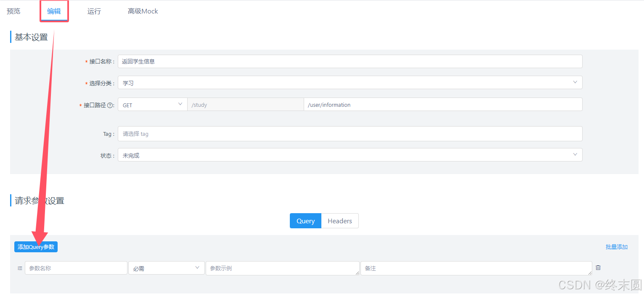Click the disabled /study base path field
644x296 pixels.
pyautogui.click(x=246, y=104)
